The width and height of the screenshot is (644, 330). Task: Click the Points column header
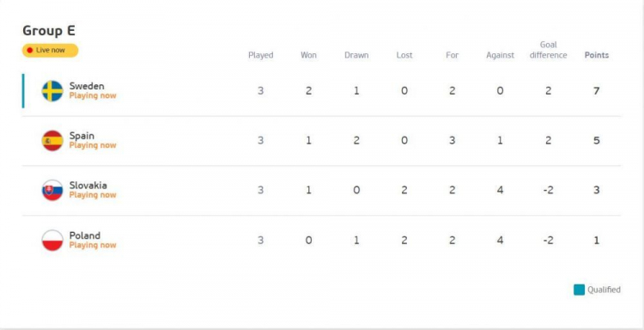coord(597,55)
